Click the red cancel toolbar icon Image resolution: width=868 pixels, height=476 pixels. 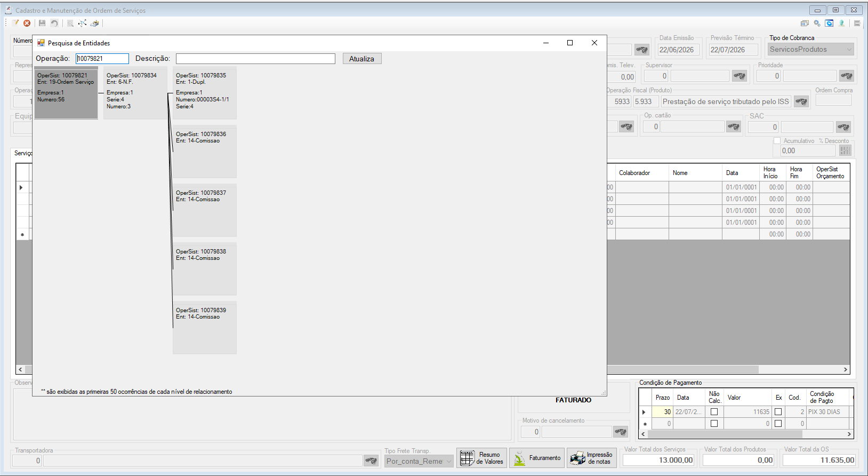tap(27, 23)
